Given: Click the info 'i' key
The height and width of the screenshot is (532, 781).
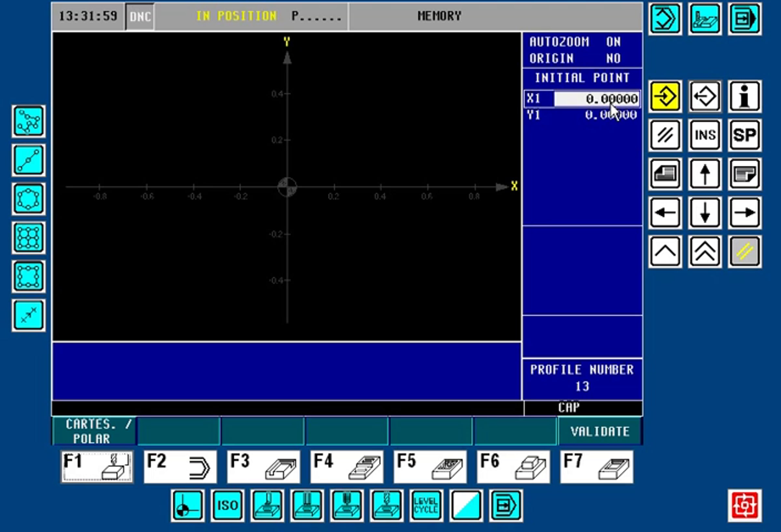Looking at the screenshot, I should click(745, 97).
